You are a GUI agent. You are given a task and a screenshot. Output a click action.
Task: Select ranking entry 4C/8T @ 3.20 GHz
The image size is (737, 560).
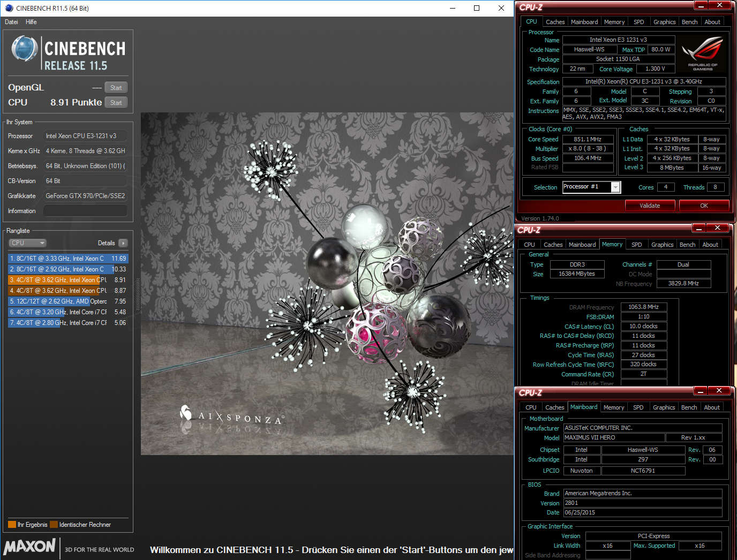tap(68, 312)
